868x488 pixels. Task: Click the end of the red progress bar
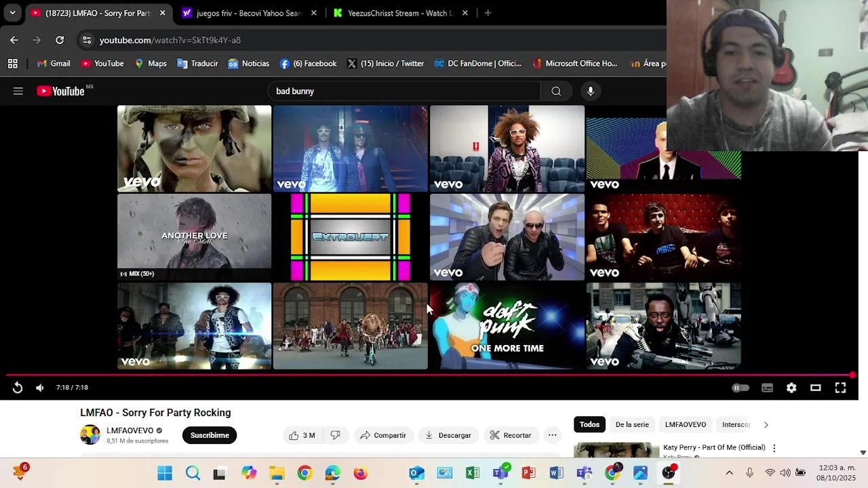[852, 375]
